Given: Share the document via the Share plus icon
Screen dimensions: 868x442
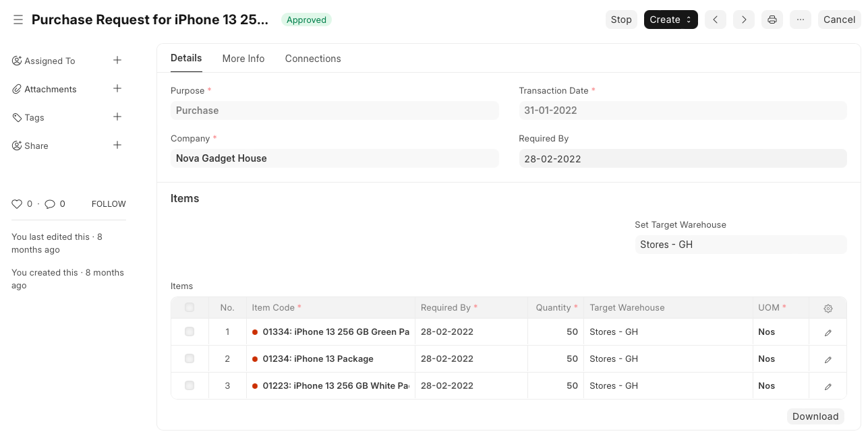Looking at the screenshot, I should [x=117, y=145].
